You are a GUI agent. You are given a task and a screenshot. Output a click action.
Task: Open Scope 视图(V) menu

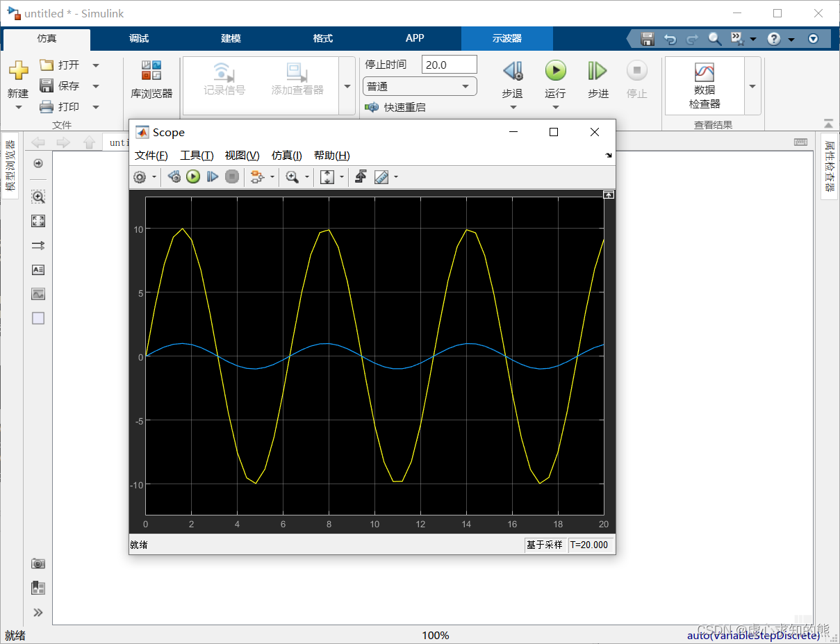[242, 156]
